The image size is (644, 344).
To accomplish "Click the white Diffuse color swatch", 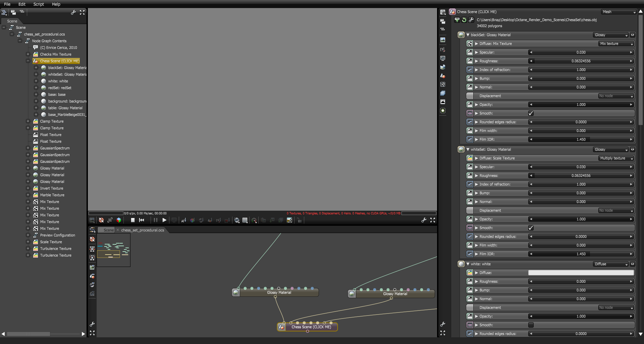I will coord(581,273).
